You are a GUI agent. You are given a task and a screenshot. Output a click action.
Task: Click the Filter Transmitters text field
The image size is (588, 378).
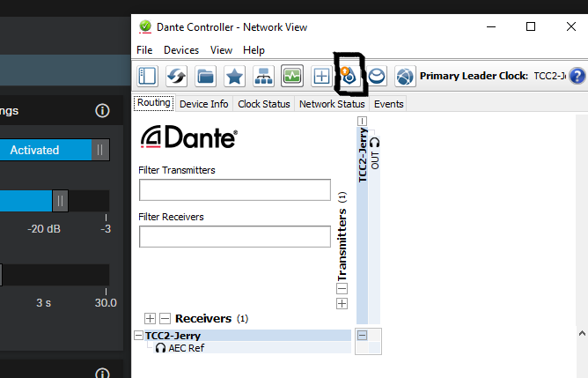point(235,190)
